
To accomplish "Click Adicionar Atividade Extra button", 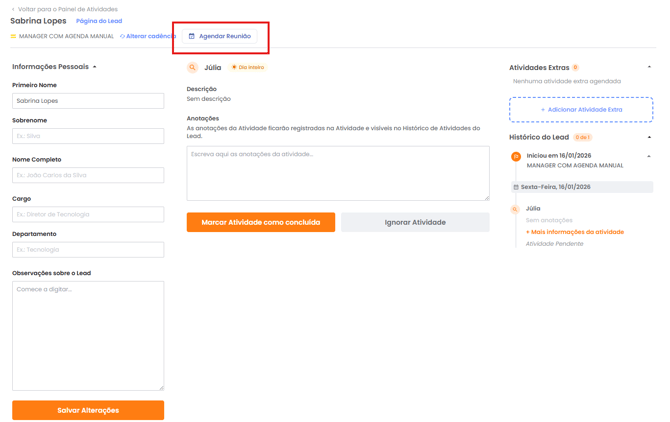I will click(x=581, y=110).
